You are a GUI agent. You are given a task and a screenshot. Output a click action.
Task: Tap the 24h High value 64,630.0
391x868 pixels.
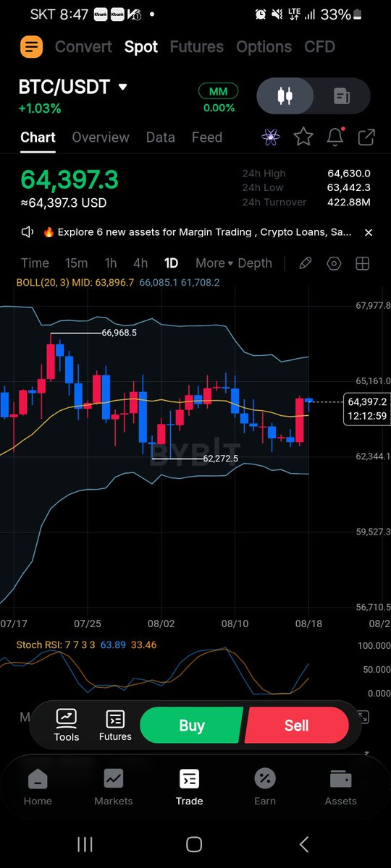[x=349, y=174]
